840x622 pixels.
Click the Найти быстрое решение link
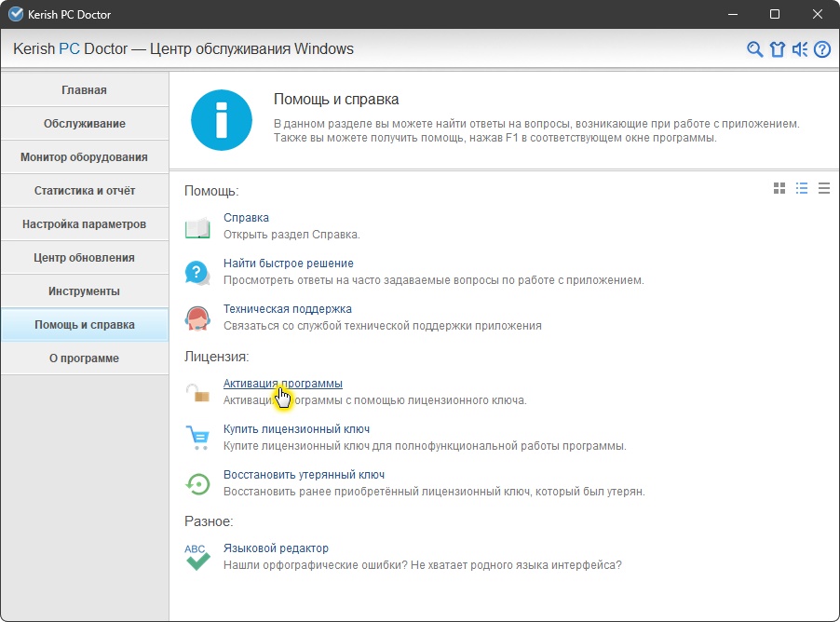(288, 264)
